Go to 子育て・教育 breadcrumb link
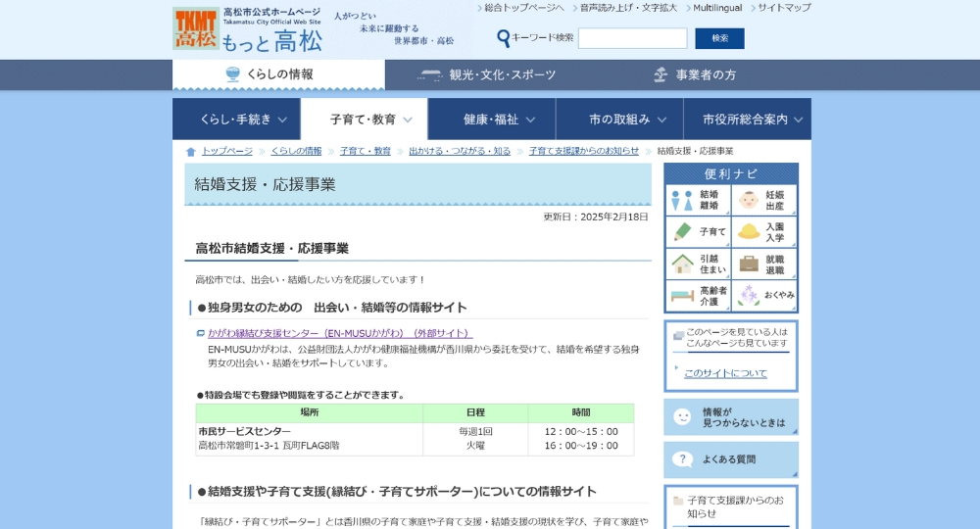 coord(365,151)
